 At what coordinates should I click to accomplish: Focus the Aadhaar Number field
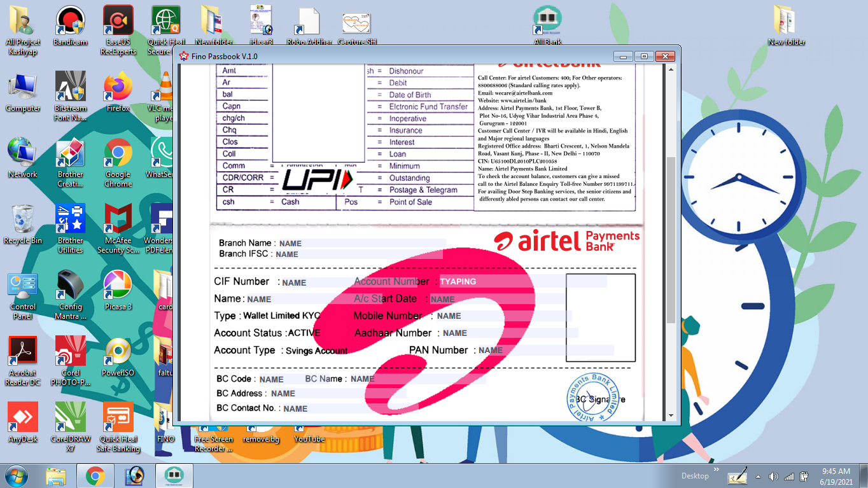tap(510, 333)
